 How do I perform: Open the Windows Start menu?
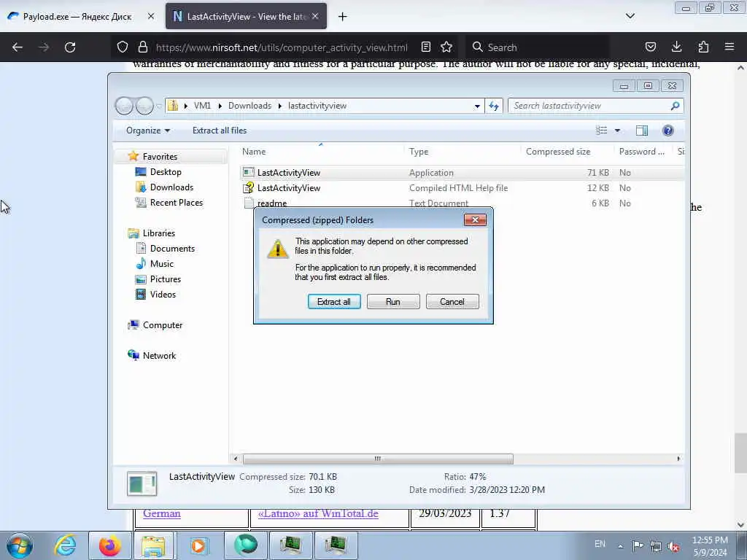pyautogui.click(x=20, y=545)
